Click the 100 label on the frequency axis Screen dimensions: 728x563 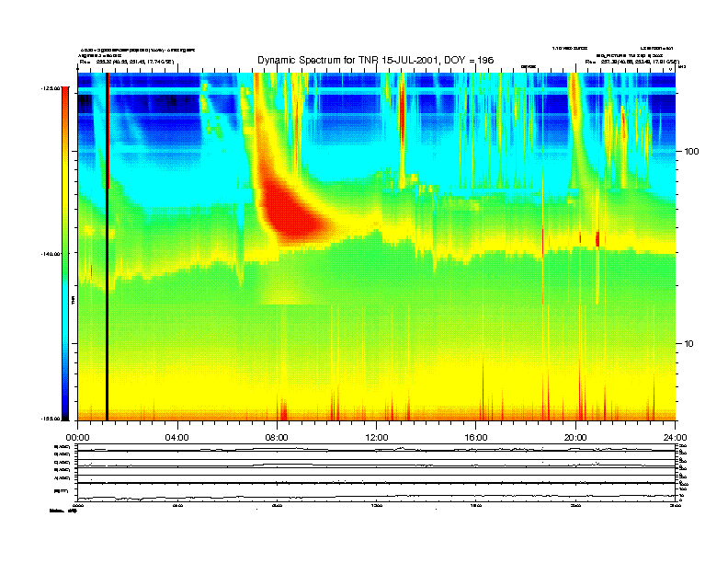691,152
